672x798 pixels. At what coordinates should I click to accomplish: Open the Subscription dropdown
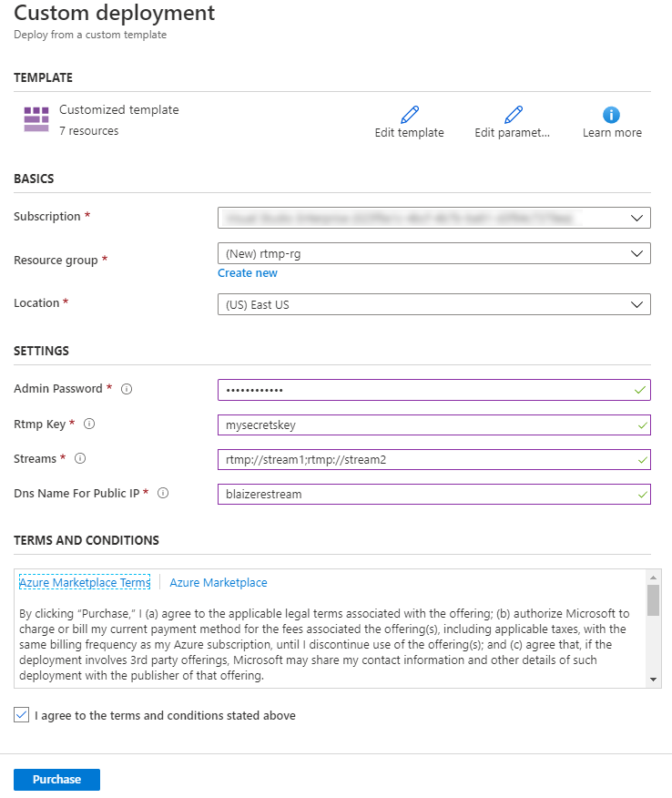434,218
